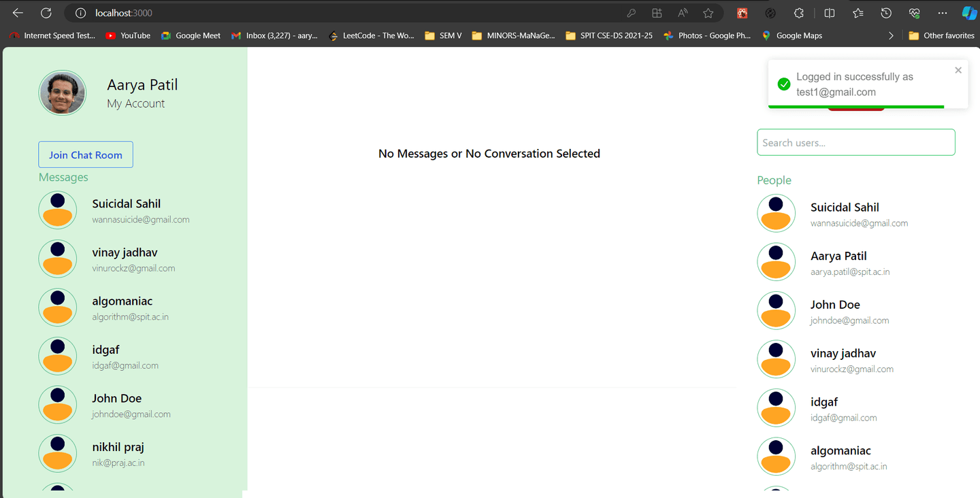980x498 pixels.
Task: Open the Copilot icon in browser
Action: [969, 13]
